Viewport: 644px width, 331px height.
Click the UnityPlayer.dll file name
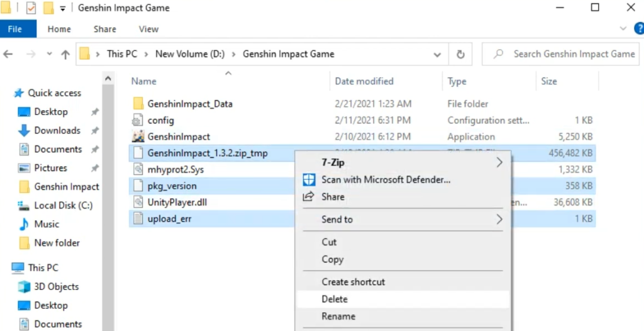click(x=178, y=202)
